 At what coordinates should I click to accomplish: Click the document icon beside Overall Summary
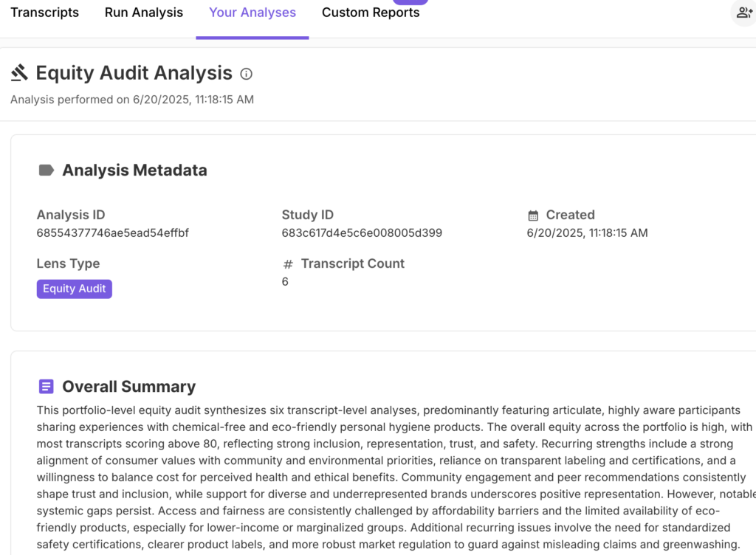click(x=46, y=387)
